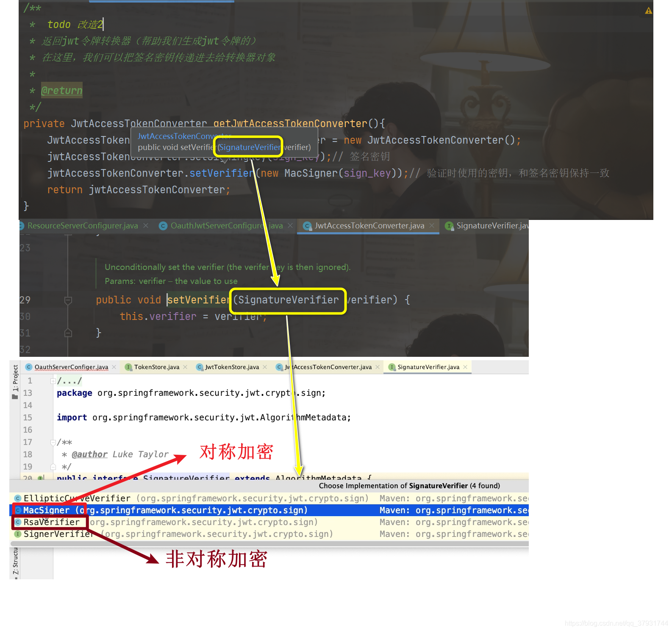Close the TokenStore.java tab

pos(185,367)
